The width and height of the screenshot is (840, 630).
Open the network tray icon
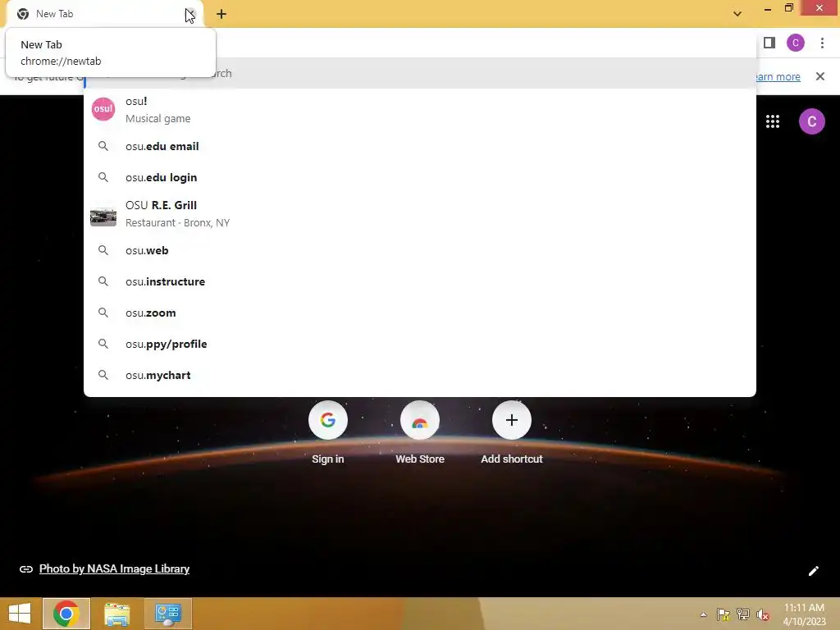pyautogui.click(x=743, y=614)
